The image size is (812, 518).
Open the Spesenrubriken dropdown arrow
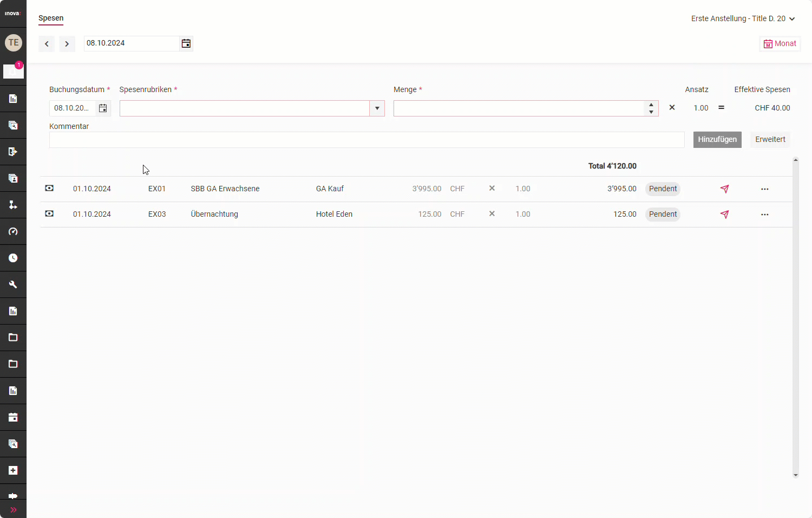coord(377,108)
